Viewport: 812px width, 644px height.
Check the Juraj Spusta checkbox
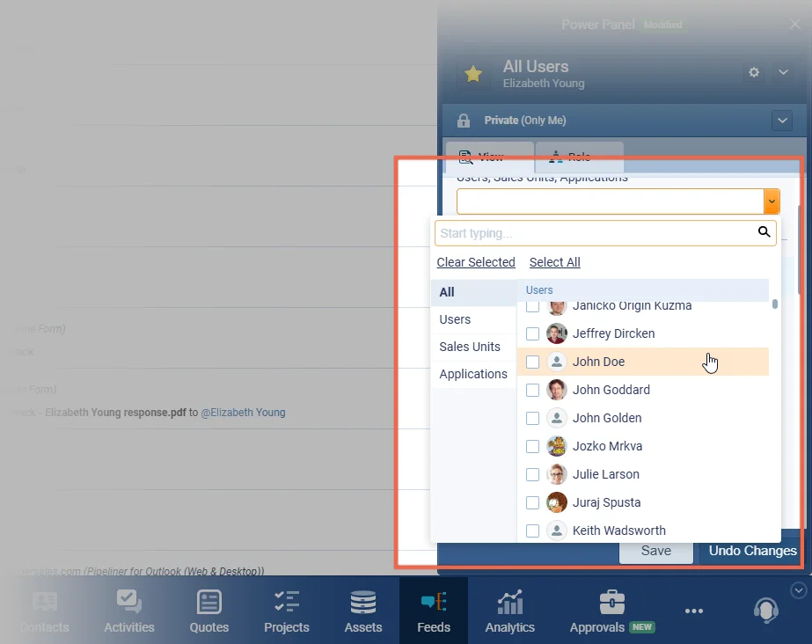[x=532, y=502]
